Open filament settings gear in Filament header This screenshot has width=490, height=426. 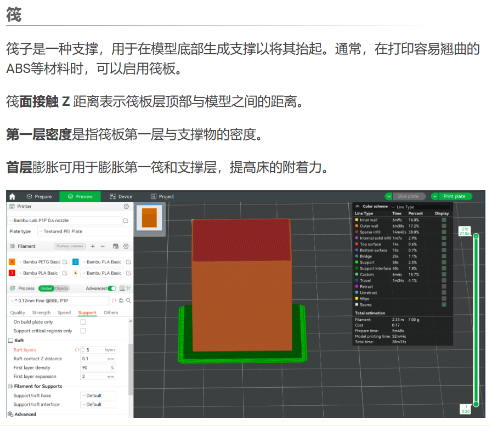126,246
